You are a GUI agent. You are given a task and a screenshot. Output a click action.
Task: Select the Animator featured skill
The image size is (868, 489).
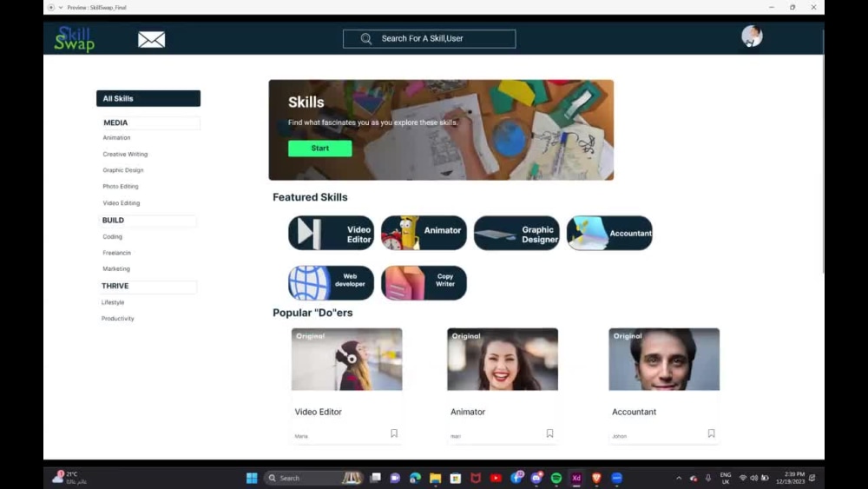[424, 233]
